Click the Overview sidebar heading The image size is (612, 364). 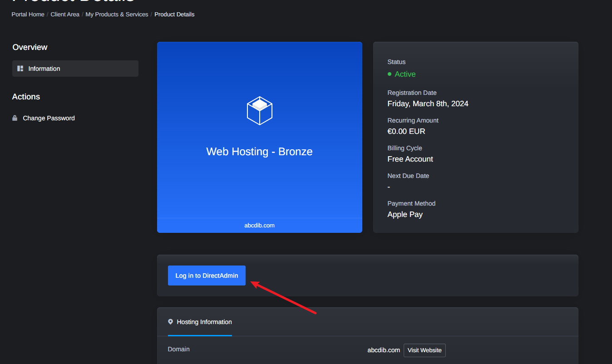30,47
